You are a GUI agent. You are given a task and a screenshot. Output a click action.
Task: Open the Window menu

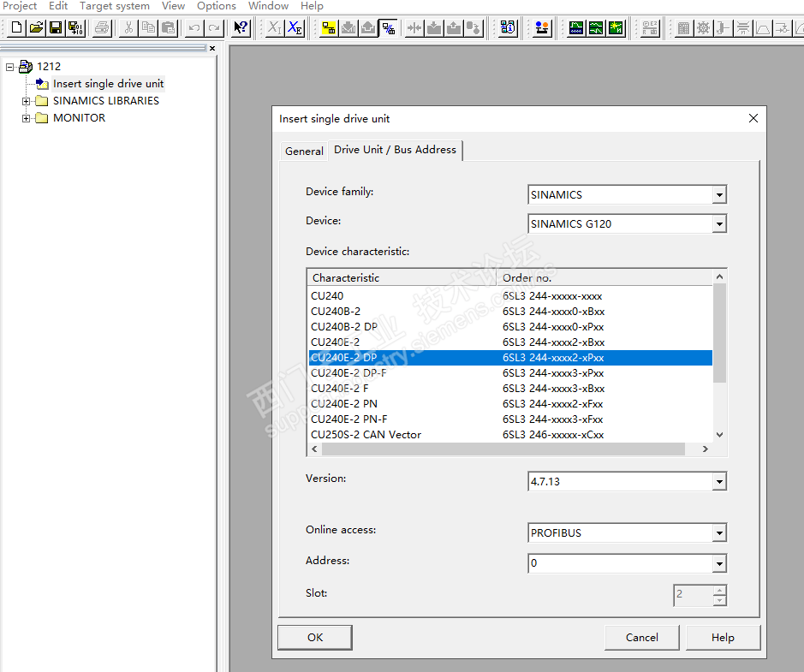[x=268, y=6]
